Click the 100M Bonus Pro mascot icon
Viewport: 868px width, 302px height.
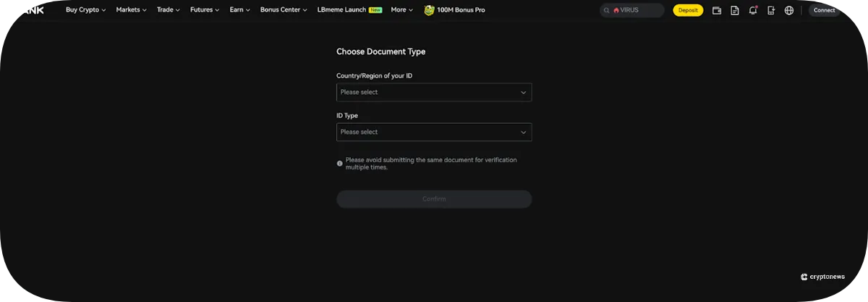coord(430,11)
